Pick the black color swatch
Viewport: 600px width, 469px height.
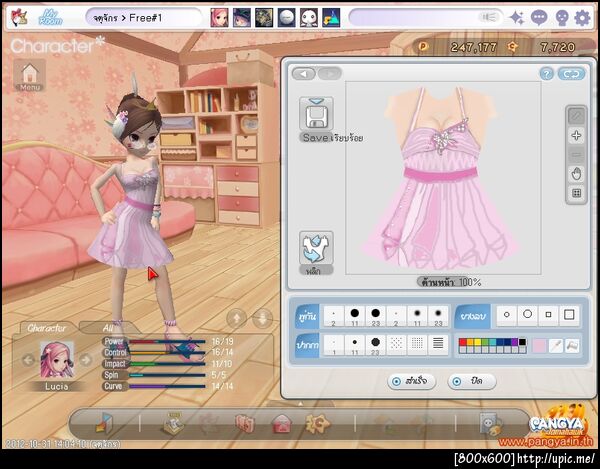[522, 342]
